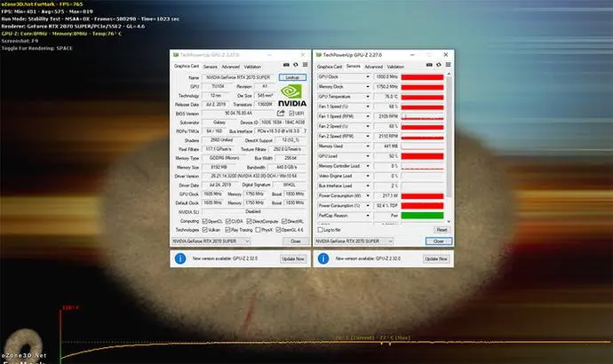The image size is (613, 364).
Task: Click the Driver Version value field
Action: click(254, 176)
